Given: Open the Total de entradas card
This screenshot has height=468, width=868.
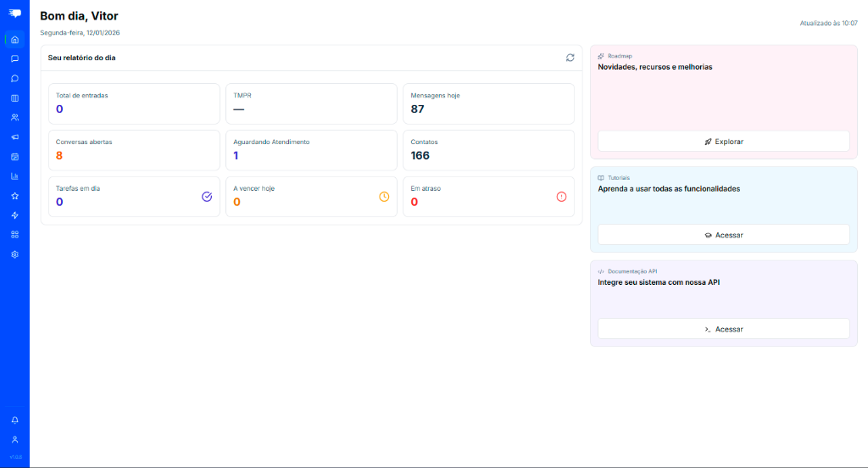Looking at the screenshot, I should [134, 103].
